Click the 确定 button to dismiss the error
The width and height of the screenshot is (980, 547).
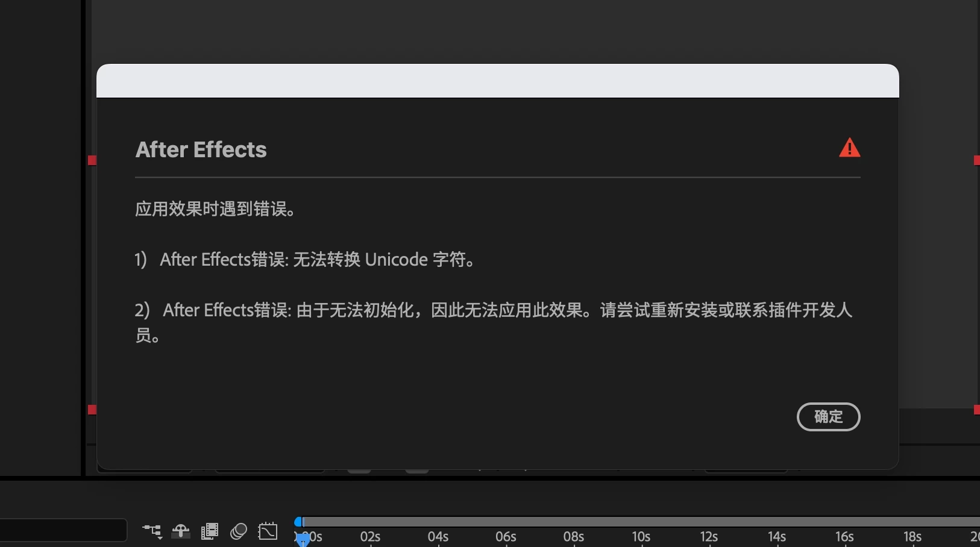tap(828, 417)
